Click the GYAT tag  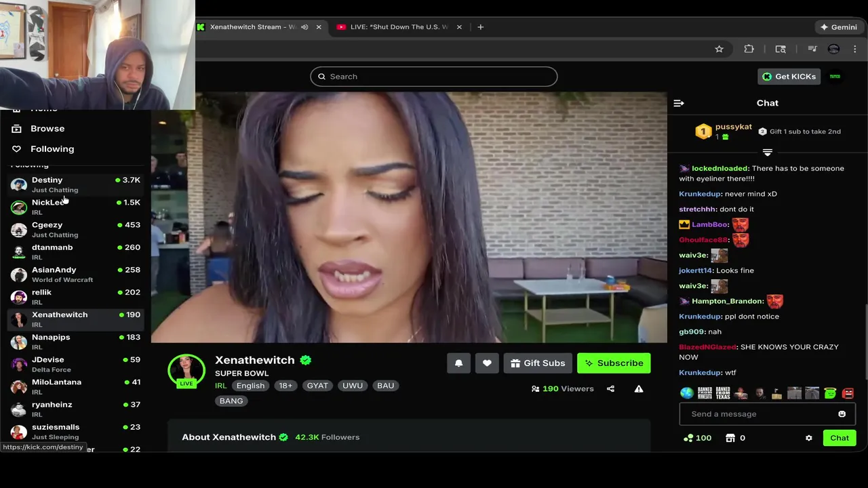pyautogui.click(x=317, y=386)
